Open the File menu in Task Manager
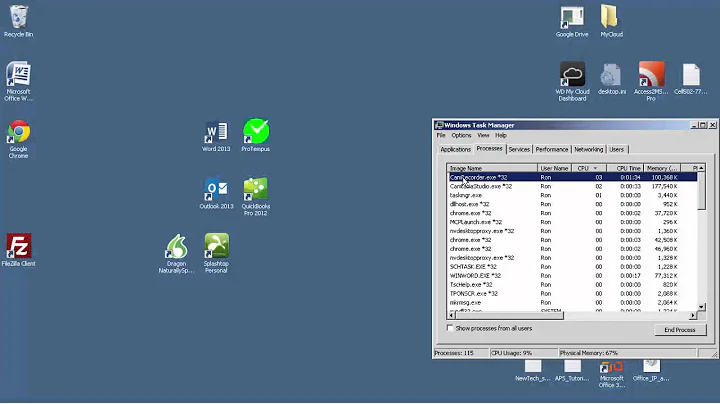Screen dimensions: 720x404 pos(441,135)
